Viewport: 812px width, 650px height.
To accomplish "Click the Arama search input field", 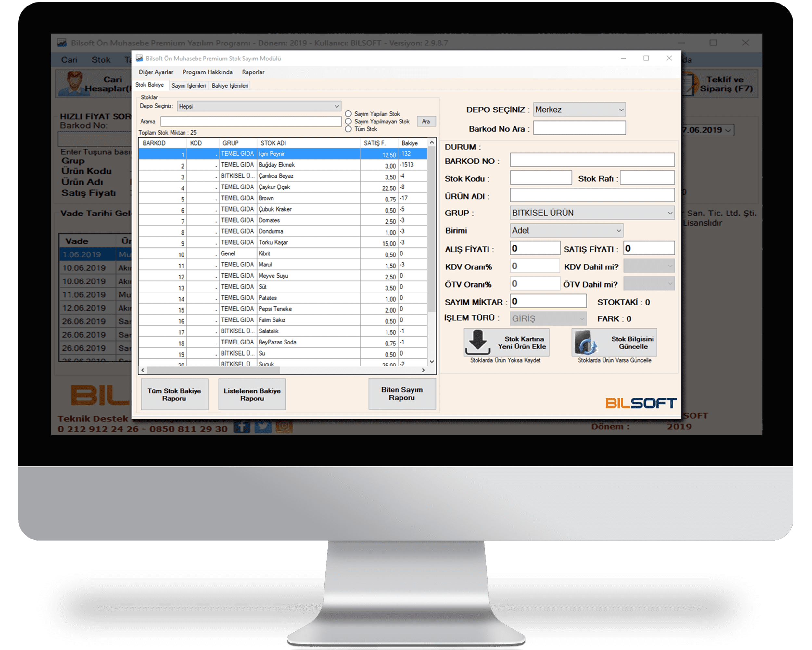I will pos(251,121).
